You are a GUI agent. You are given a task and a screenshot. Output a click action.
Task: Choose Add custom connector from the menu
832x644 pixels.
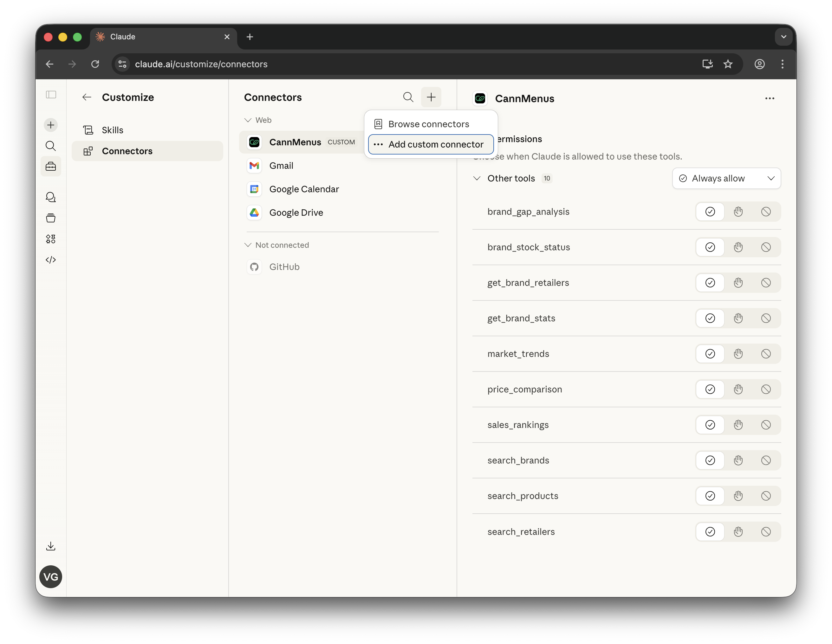point(431,144)
